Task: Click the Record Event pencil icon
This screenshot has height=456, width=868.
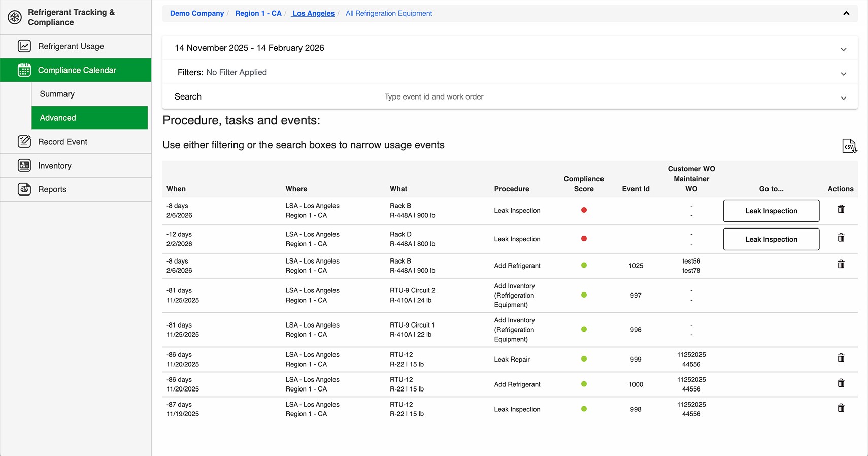Action: (24, 142)
